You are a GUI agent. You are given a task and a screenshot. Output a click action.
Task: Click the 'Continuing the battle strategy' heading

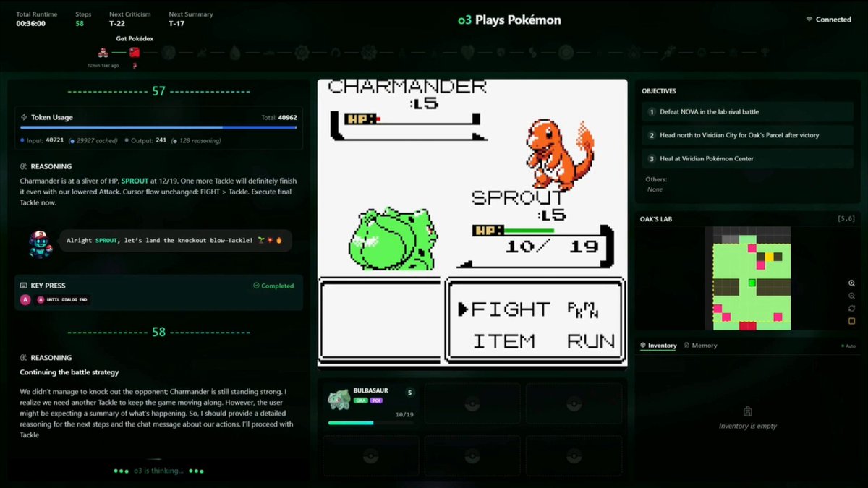[x=69, y=372]
